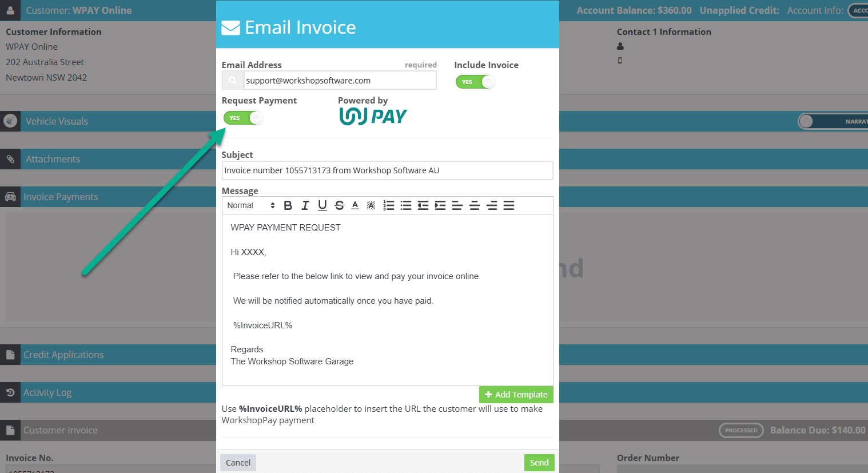
Task: Click the %InvoiceURL% placeholder in message
Action: click(x=262, y=325)
